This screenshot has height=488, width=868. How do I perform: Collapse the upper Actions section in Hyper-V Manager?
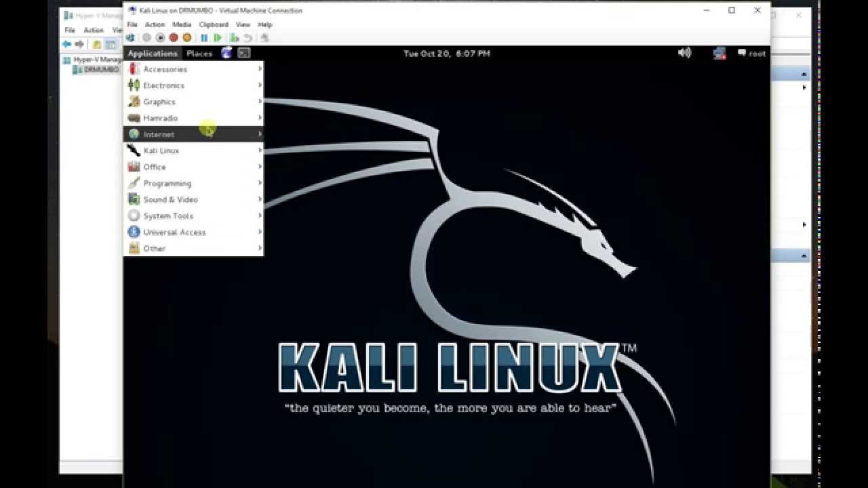click(804, 75)
